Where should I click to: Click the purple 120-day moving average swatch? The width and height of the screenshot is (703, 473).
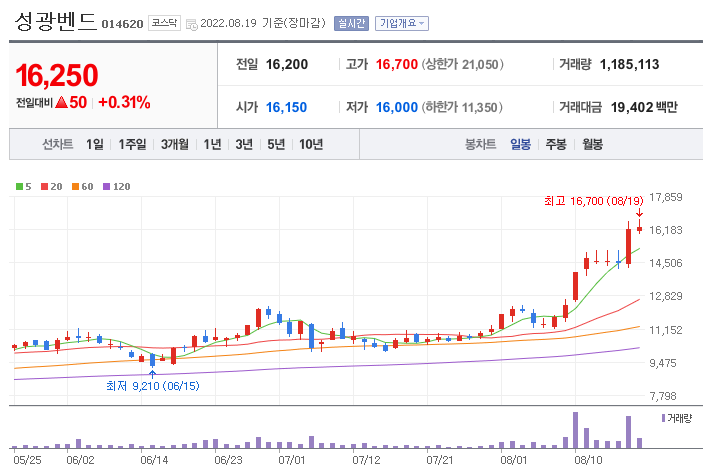(x=106, y=187)
